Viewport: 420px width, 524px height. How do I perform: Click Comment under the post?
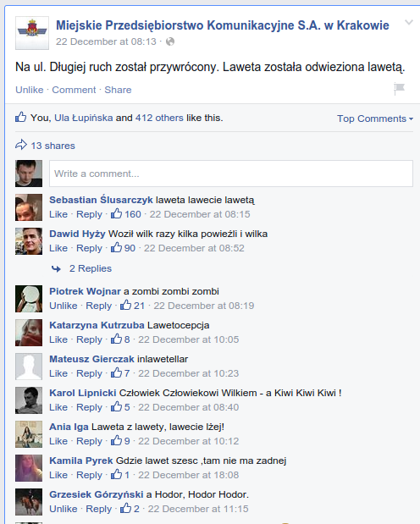pos(74,90)
